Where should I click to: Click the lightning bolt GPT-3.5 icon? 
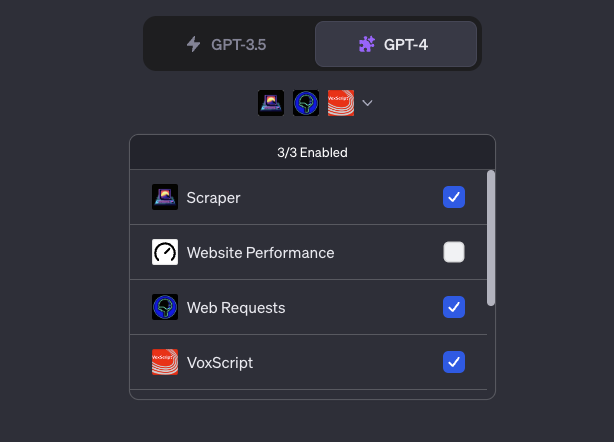click(193, 44)
